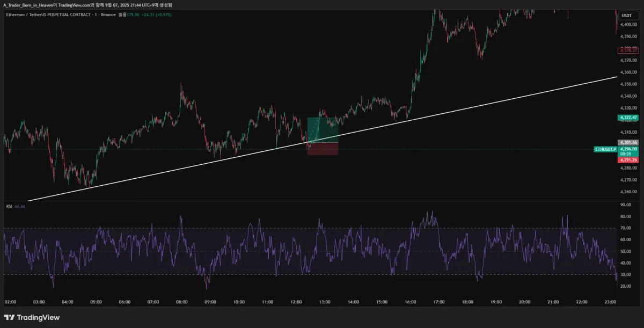Click the TradingView logo at bottom left
Screen dimensions: 644x328
tap(32, 317)
